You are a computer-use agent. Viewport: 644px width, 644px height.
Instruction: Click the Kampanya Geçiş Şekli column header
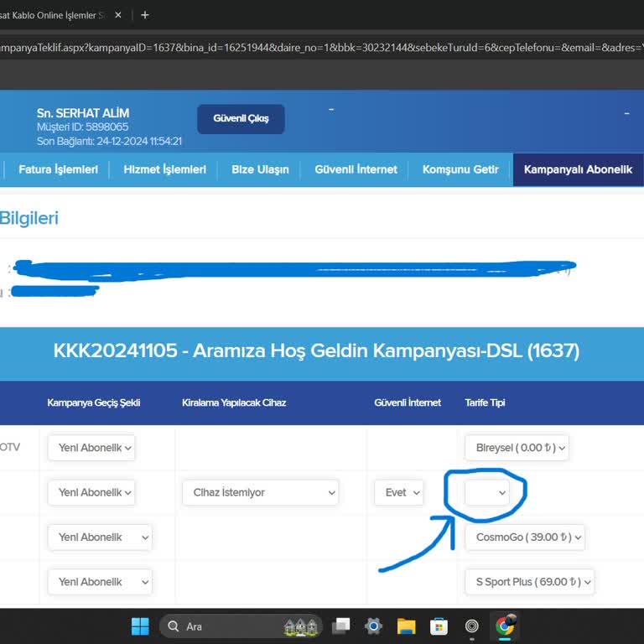94,402
